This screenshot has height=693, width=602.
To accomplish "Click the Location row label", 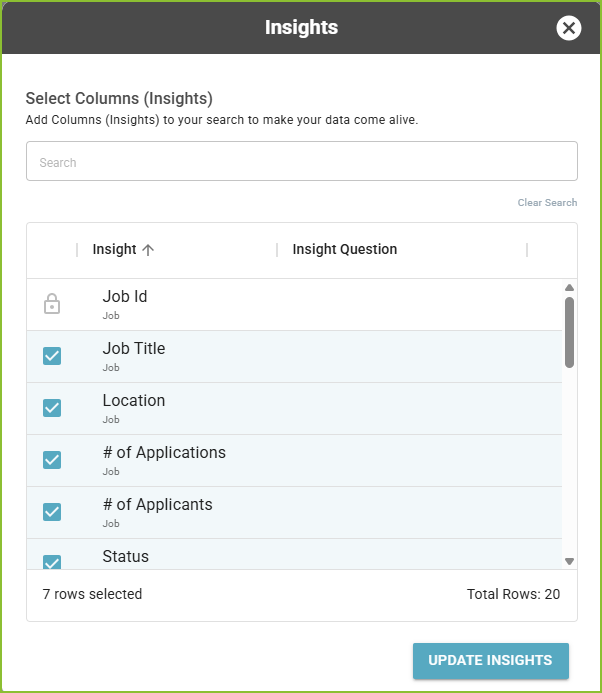I will pyautogui.click(x=134, y=400).
